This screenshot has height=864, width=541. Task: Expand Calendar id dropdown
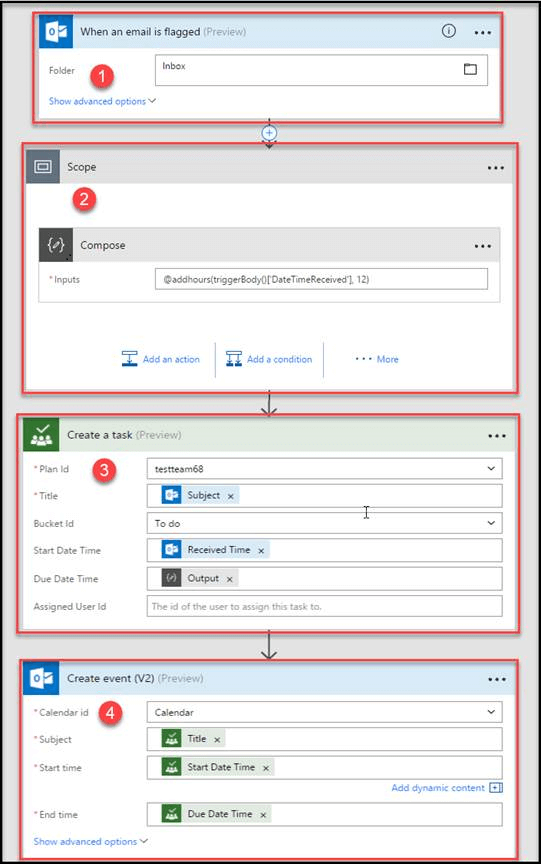pos(491,712)
